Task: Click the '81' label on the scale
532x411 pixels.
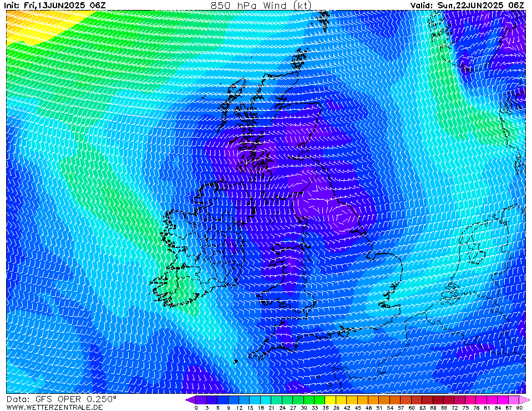Action: [487, 408]
